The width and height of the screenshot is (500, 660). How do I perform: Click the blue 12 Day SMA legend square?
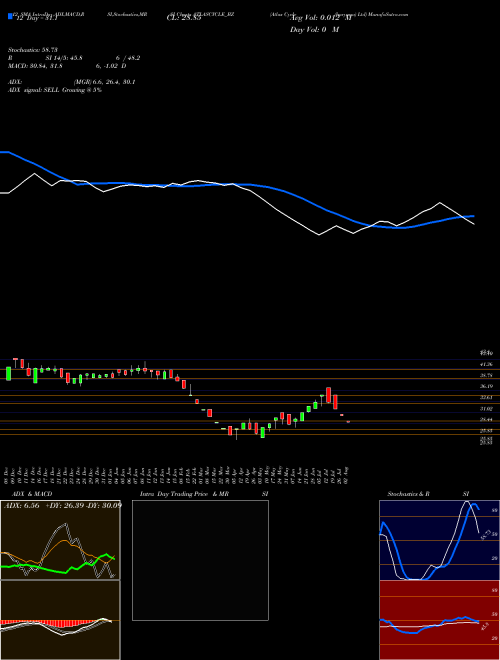point(10,16)
